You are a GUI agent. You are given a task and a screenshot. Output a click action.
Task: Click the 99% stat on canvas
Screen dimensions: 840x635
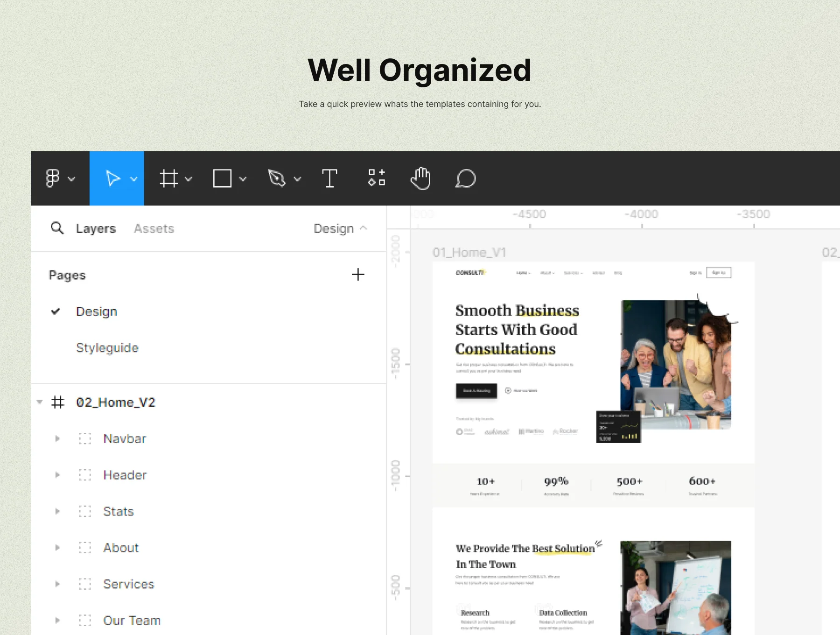[x=556, y=481]
